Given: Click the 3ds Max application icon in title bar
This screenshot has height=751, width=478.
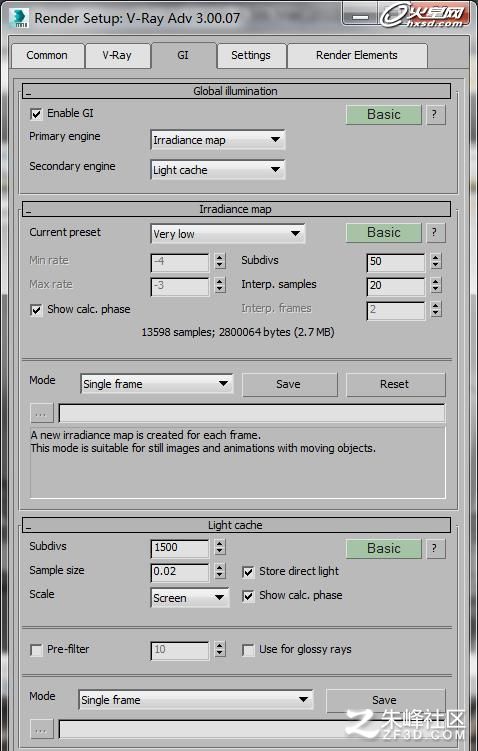Looking at the screenshot, I should pyautogui.click(x=19, y=18).
